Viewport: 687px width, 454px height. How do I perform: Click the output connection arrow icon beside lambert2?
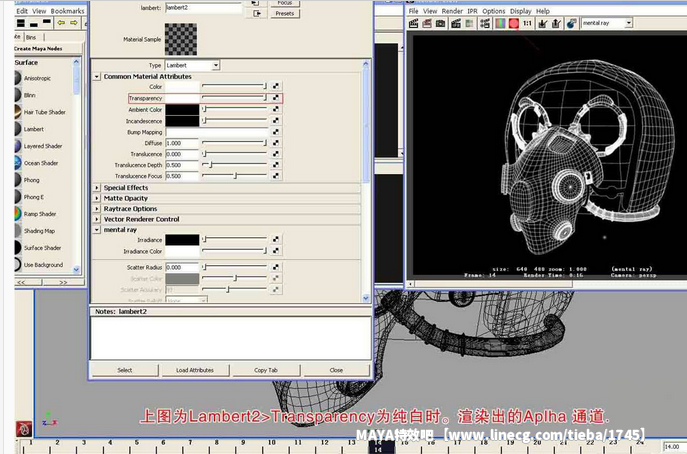point(257,14)
